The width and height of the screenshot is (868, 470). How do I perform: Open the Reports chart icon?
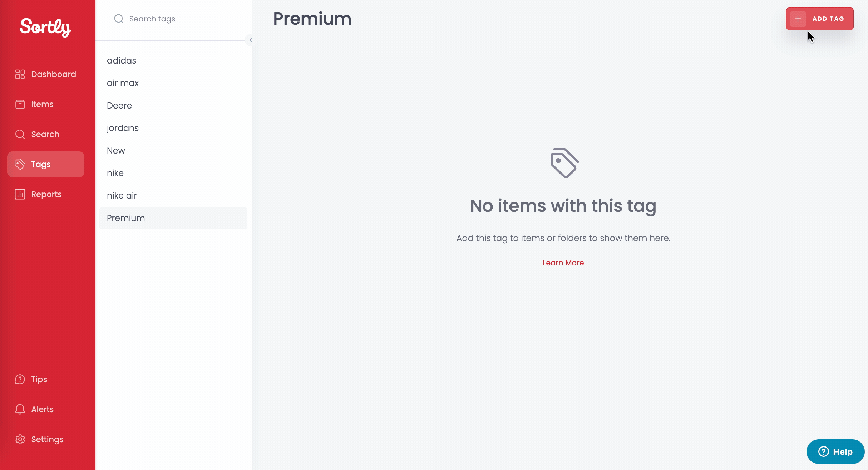click(20, 194)
